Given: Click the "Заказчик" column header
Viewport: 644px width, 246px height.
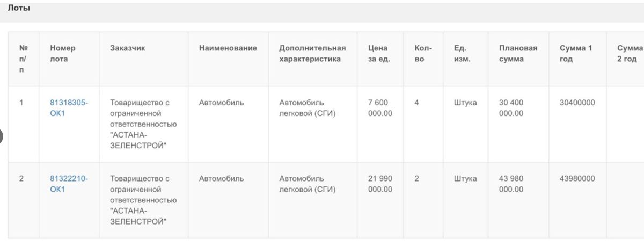Looking at the screenshot, I should [x=128, y=48].
